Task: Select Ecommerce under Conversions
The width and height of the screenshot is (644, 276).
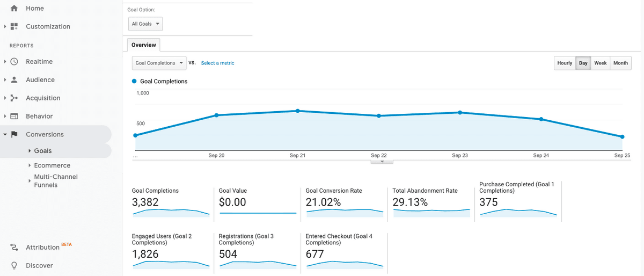Action: click(52, 165)
